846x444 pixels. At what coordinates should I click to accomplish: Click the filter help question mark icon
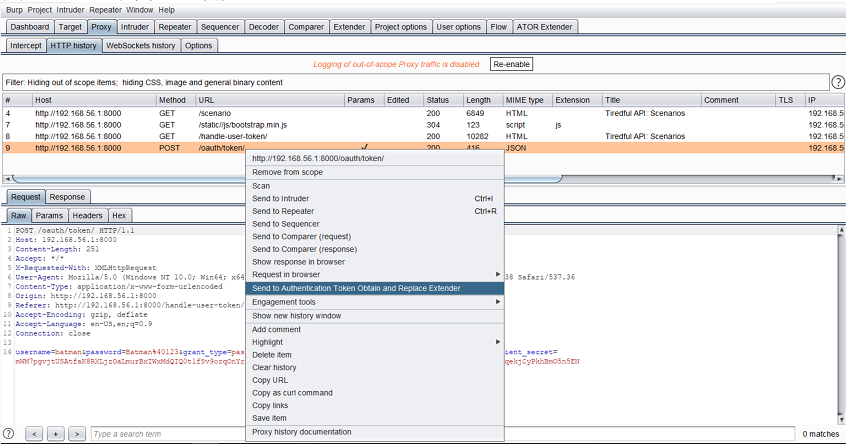[x=837, y=81]
